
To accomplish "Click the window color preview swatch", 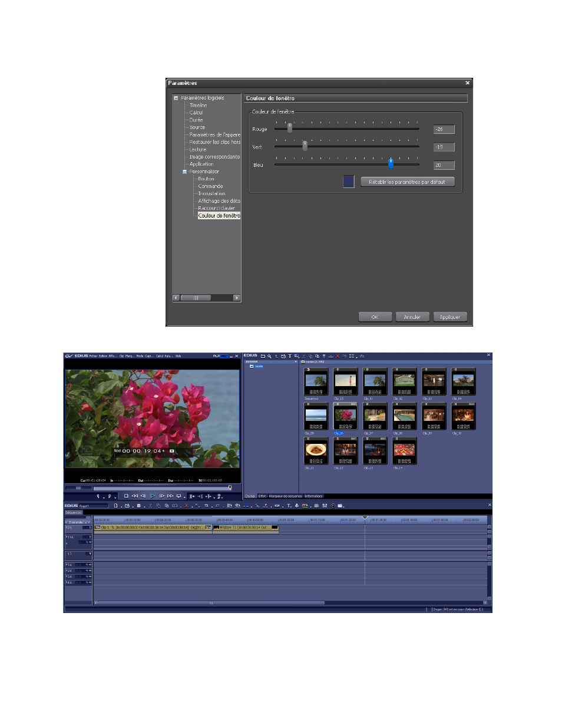I will (349, 182).
